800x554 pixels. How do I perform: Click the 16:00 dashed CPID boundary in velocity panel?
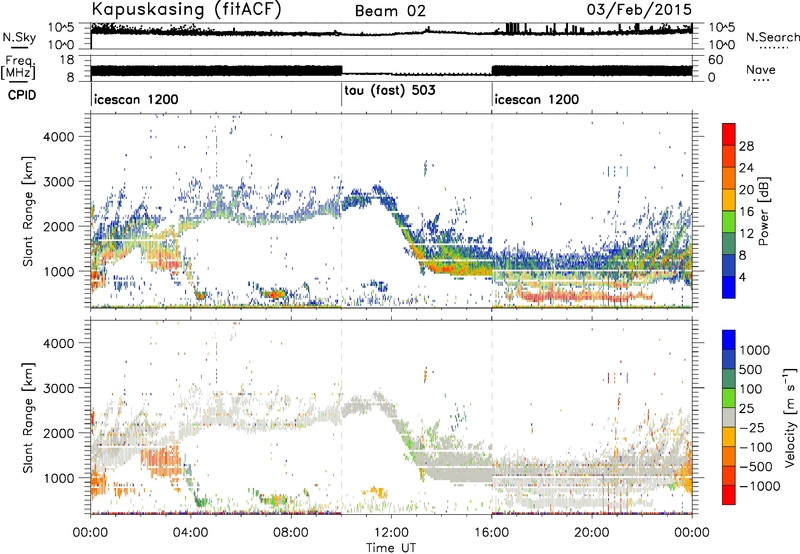pos(492,418)
